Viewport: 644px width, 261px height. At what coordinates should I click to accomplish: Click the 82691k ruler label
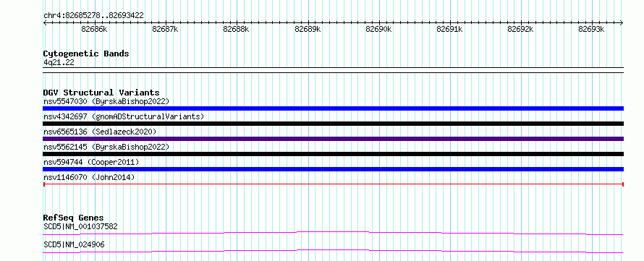pyautogui.click(x=450, y=29)
